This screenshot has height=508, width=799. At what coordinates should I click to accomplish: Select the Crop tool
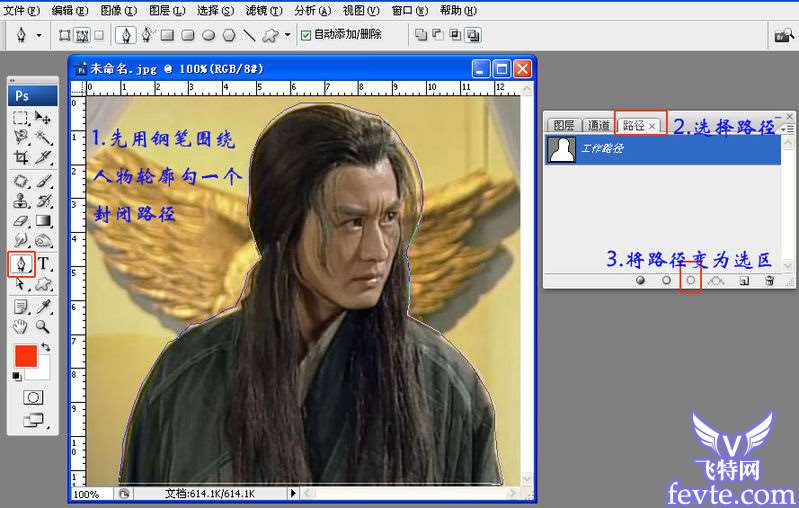click(20, 157)
